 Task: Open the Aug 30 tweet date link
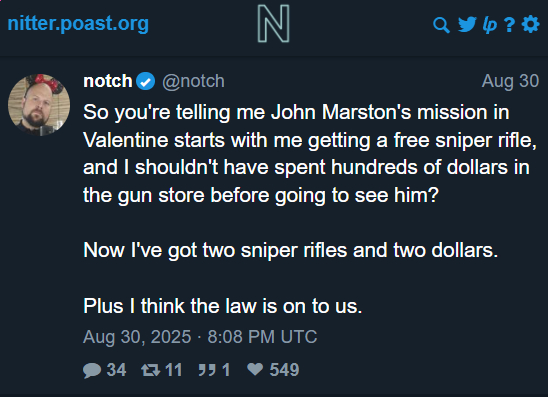coord(510,81)
